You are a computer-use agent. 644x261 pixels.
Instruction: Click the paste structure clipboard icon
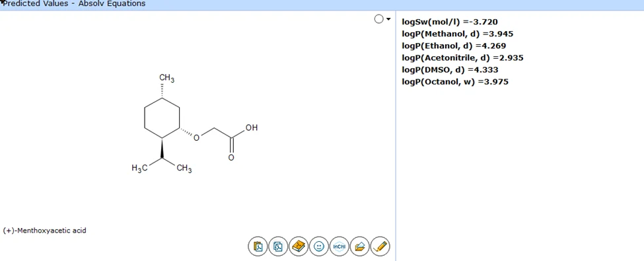[258, 246]
